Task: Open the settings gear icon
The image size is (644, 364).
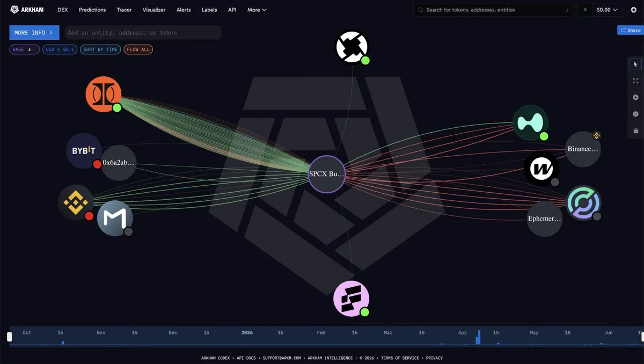Action: [x=633, y=10]
